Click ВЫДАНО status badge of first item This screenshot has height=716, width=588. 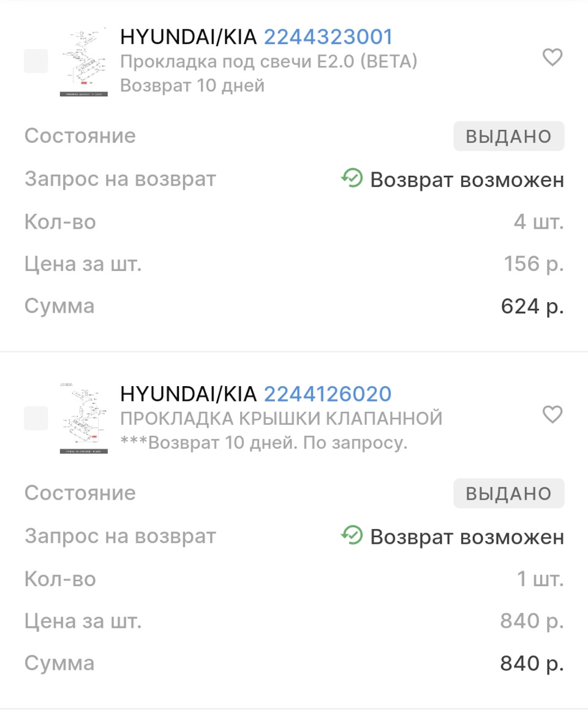point(508,136)
